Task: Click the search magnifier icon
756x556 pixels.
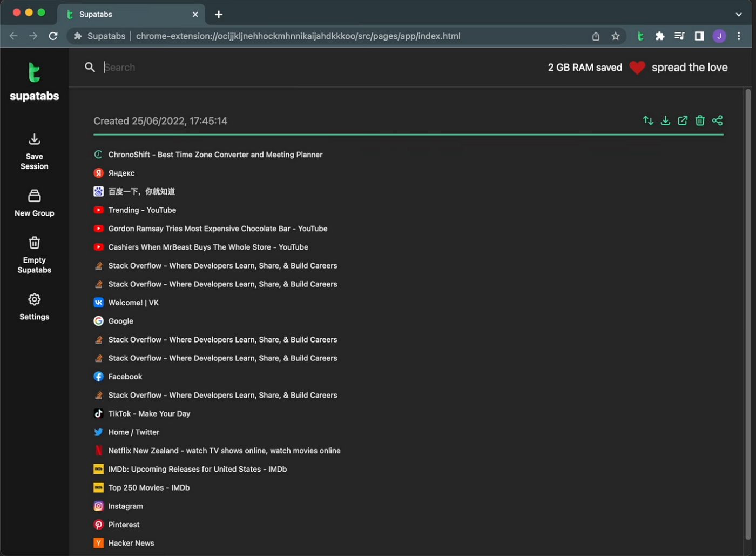Action: [x=90, y=67]
